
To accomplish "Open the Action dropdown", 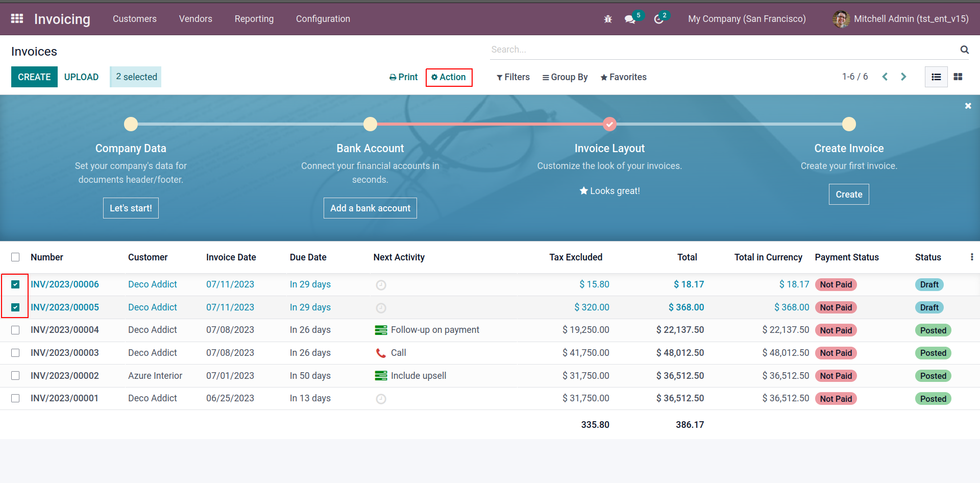I will (x=449, y=77).
